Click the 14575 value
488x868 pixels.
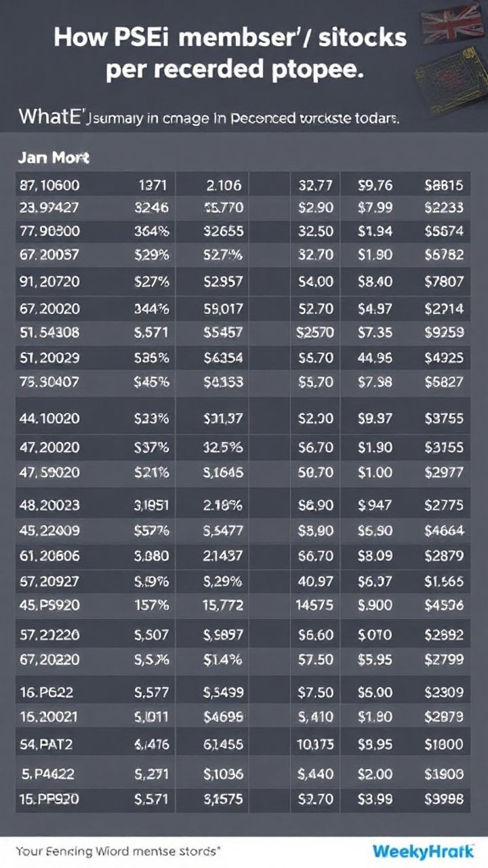tap(315, 606)
